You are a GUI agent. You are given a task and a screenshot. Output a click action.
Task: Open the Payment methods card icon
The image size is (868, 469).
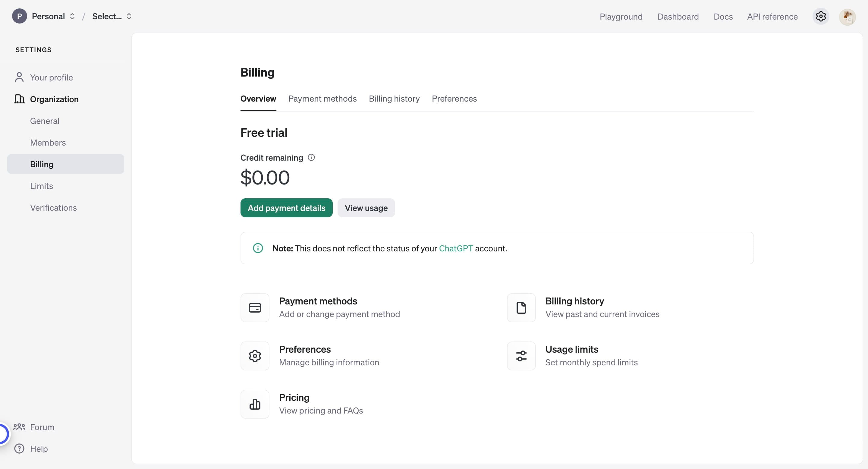coord(255,308)
